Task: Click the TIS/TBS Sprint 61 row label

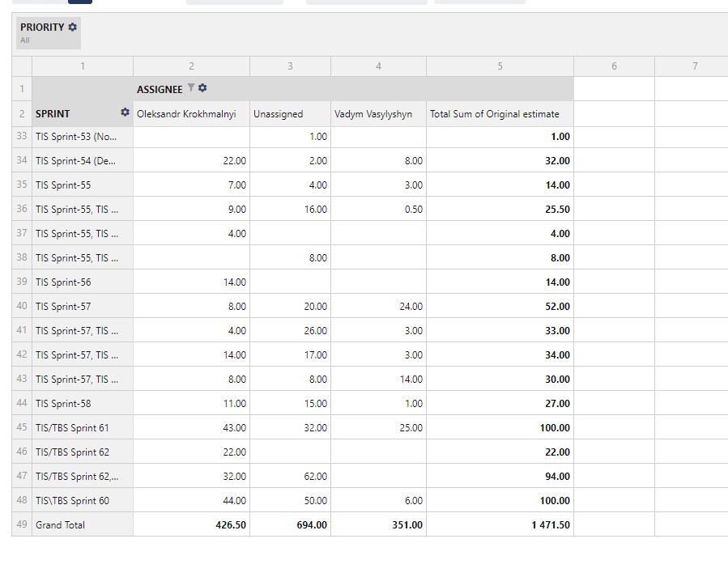Action: (83, 427)
